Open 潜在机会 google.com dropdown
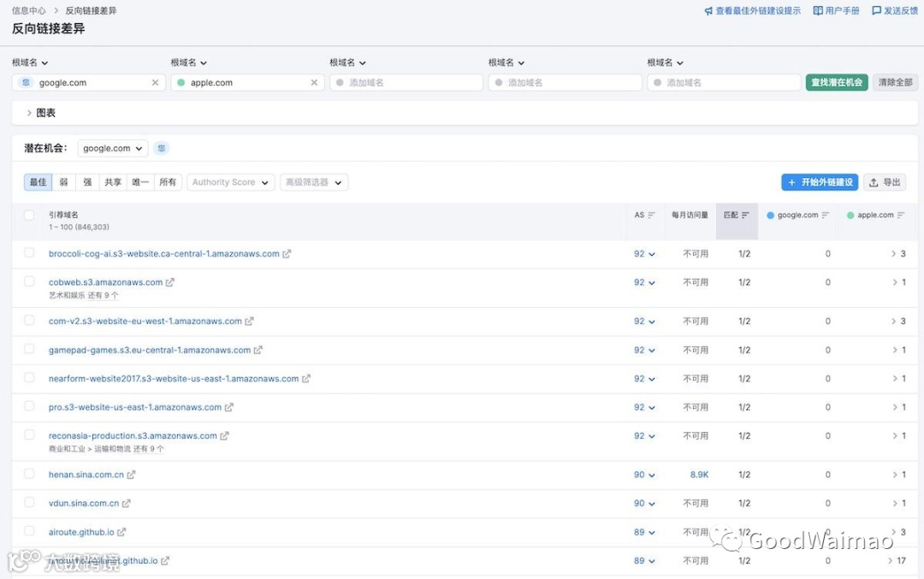The image size is (924, 579). coord(113,149)
